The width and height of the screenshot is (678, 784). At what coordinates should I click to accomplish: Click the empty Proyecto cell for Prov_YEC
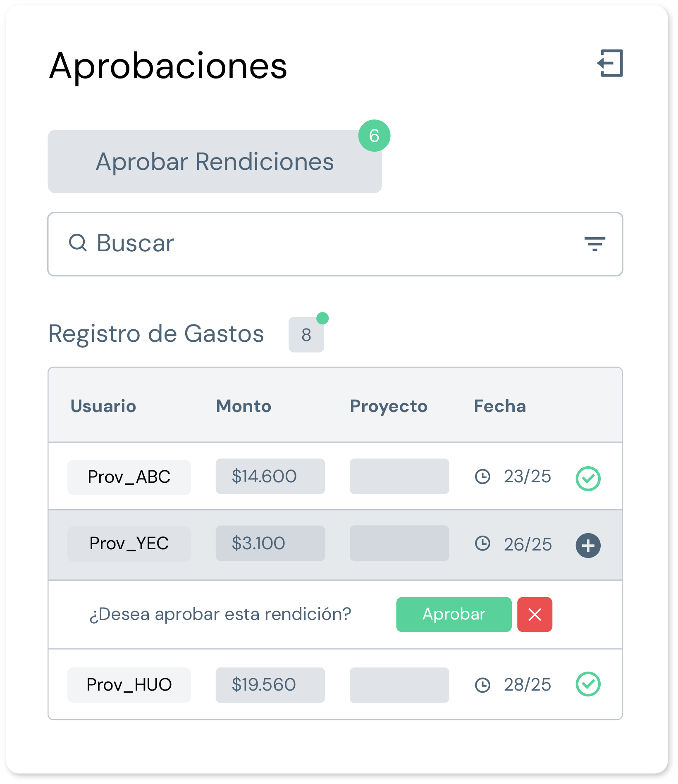(399, 543)
